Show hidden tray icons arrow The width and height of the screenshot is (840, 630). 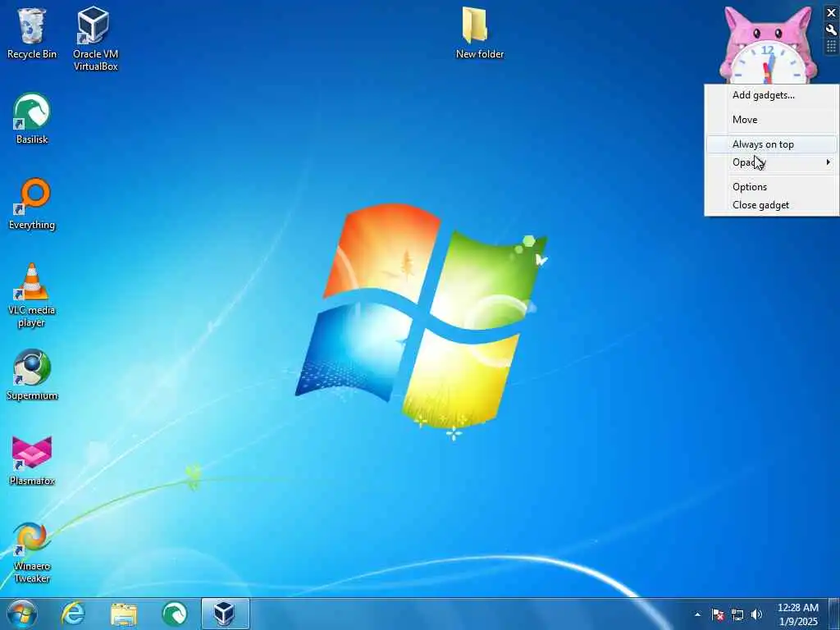(x=697, y=614)
